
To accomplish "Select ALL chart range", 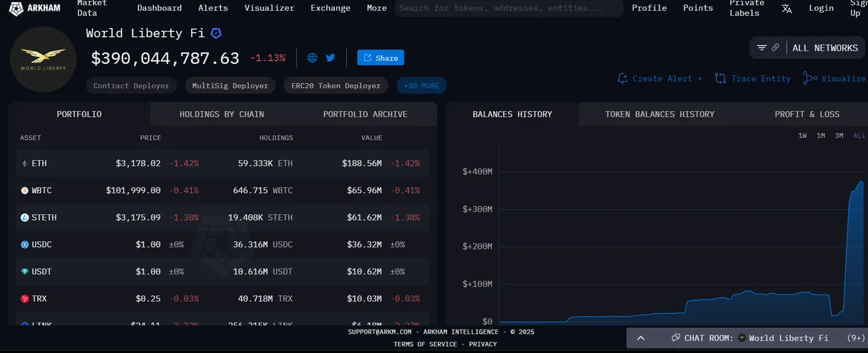I will point(859,136).
